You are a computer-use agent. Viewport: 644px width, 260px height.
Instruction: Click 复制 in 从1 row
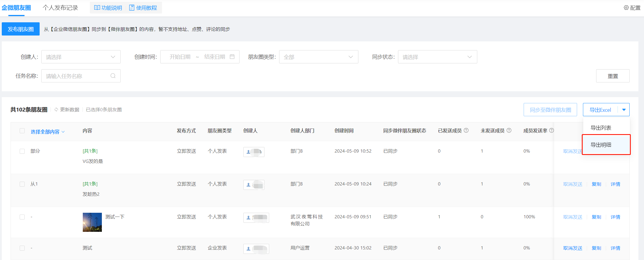tap(596, 184)
